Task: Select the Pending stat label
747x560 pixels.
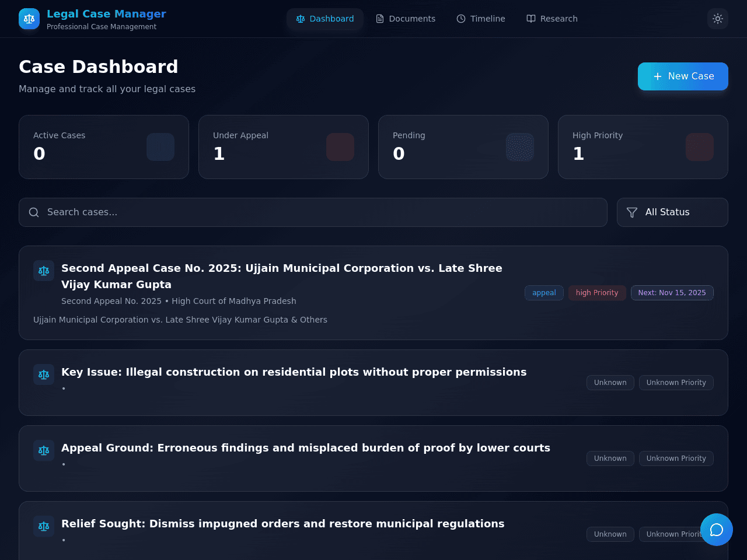Action: point(409,135)
